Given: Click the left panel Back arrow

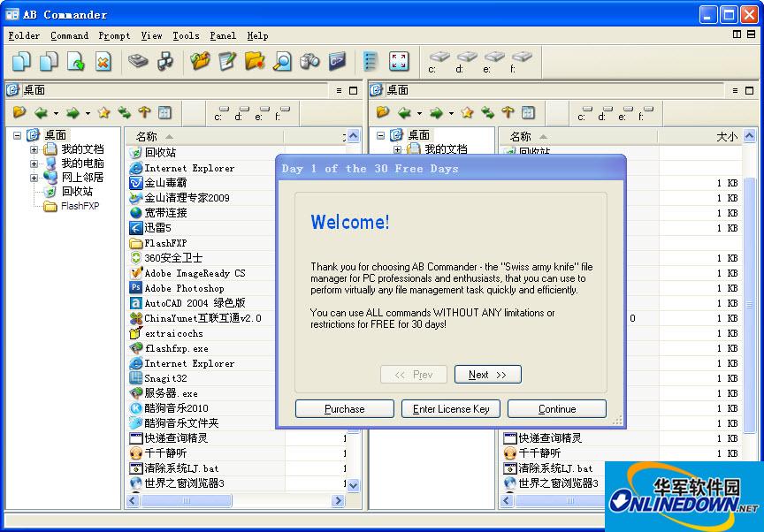Looking at the screenshot, I should pos(41,113).
